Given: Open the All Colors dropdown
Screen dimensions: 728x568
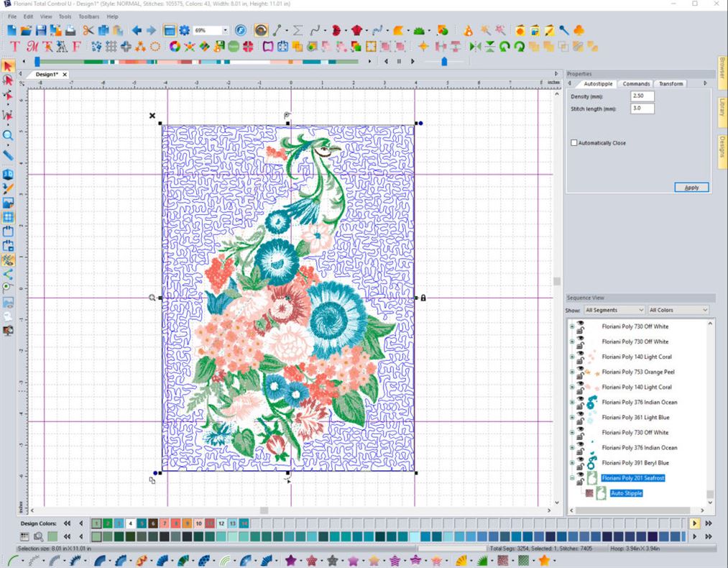Looking at the screenshot, I should coord(676,310).
